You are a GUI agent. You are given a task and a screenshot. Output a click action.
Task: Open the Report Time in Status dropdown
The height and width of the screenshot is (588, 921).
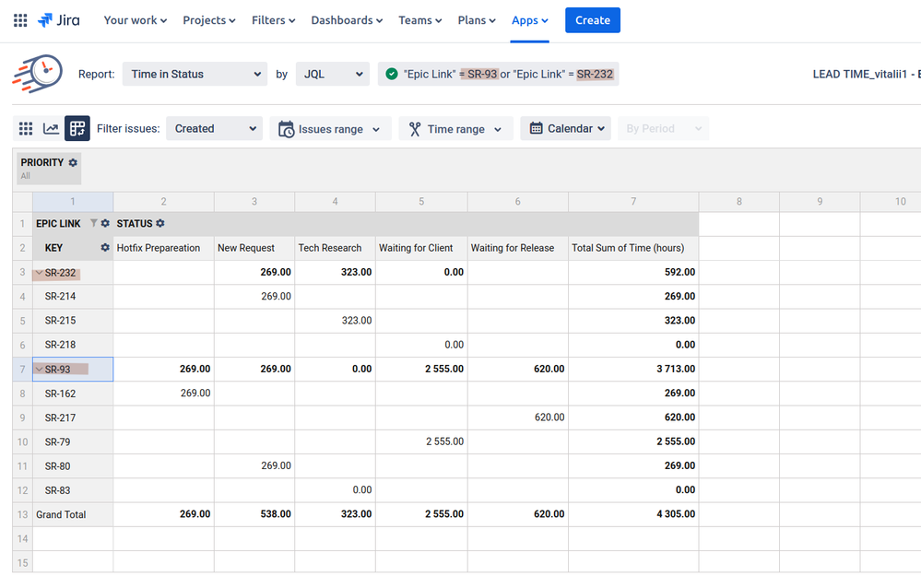click(195, 74)
